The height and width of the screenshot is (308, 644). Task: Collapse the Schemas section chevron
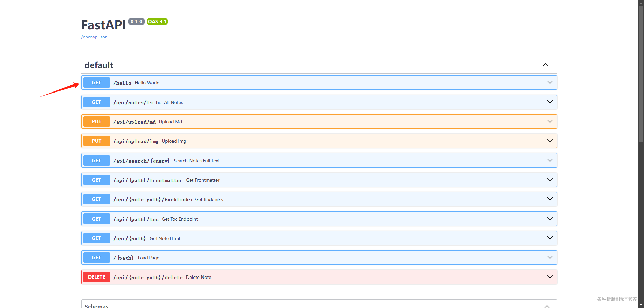[x=547, y=306]
